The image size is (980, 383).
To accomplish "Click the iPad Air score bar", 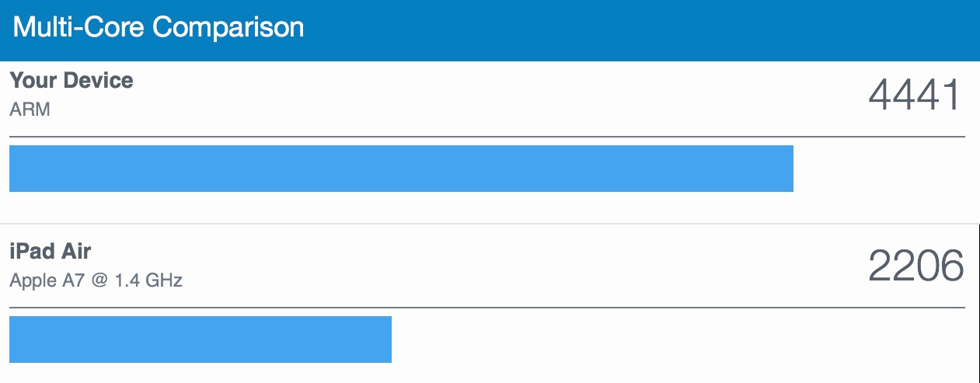I will click(x=201, y=339).
